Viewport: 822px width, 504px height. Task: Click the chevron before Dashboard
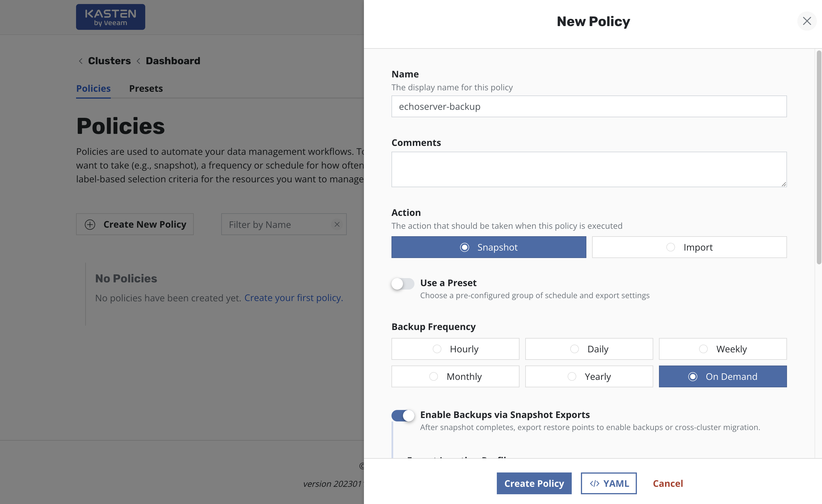(138, 61)
